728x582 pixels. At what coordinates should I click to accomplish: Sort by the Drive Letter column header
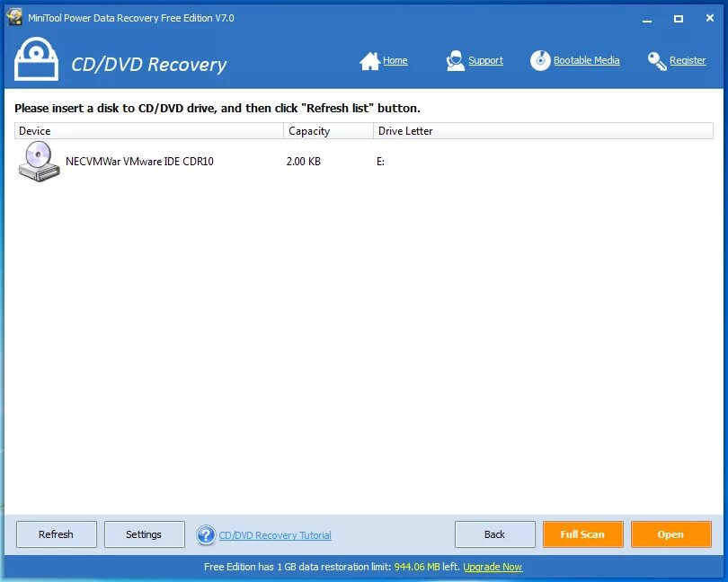point(543,131)
